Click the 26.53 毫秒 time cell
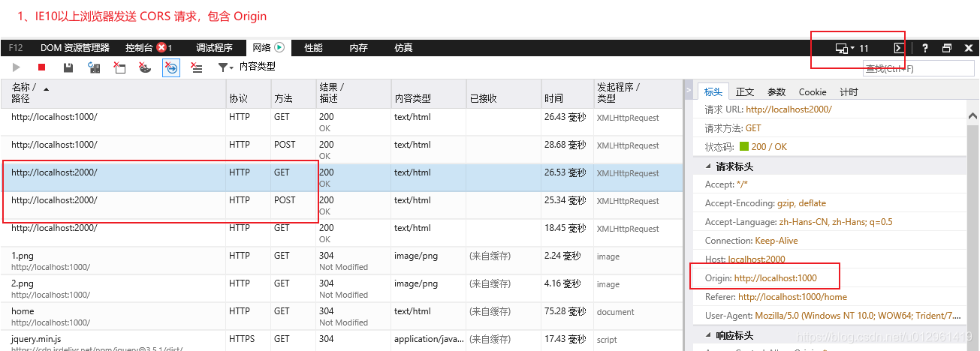 point(565,172)
